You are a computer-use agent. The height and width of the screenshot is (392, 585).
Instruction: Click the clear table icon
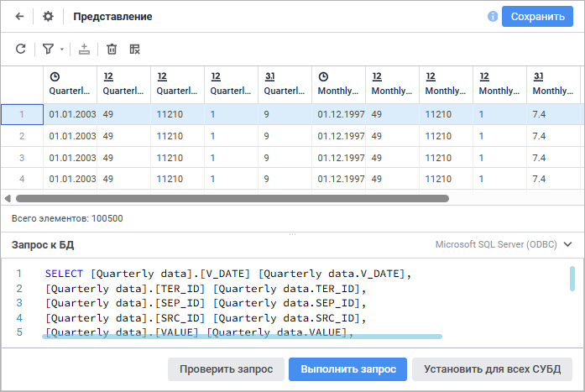134,49
